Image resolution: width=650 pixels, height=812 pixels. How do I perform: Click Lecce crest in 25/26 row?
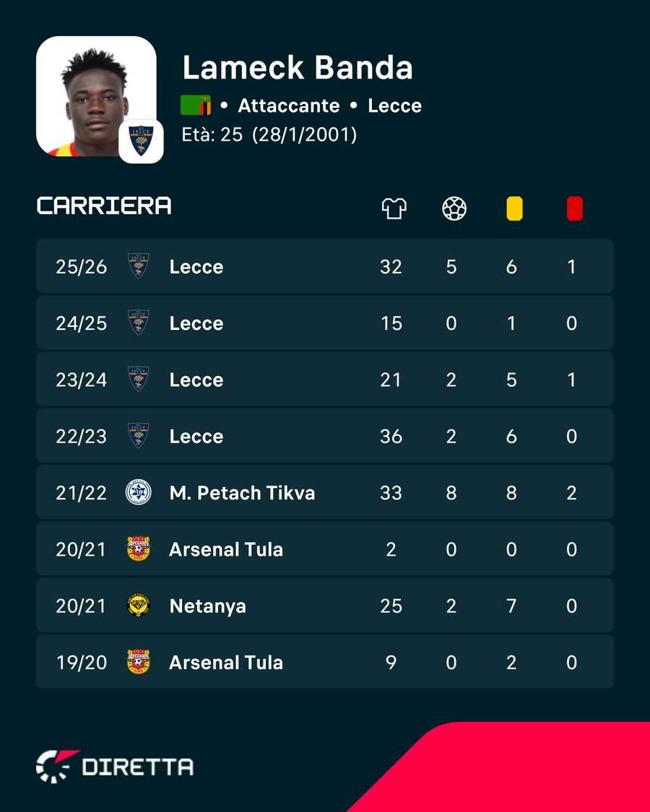pyautogui.click(x=139, y=266)
